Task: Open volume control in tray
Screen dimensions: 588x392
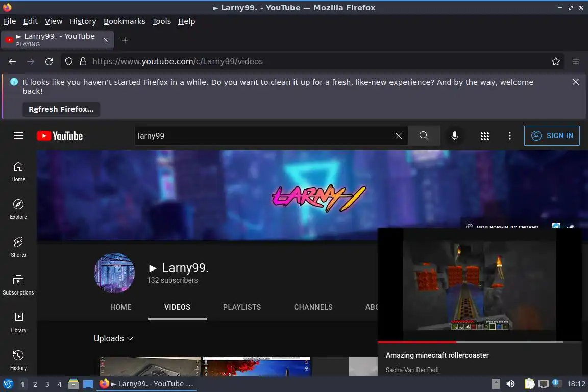Action: pyautogui.click(x=510, y=384)
